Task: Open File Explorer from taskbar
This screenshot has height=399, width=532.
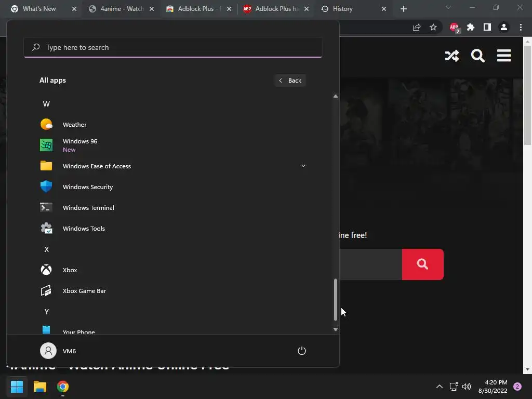Action: tap(40, 387)
